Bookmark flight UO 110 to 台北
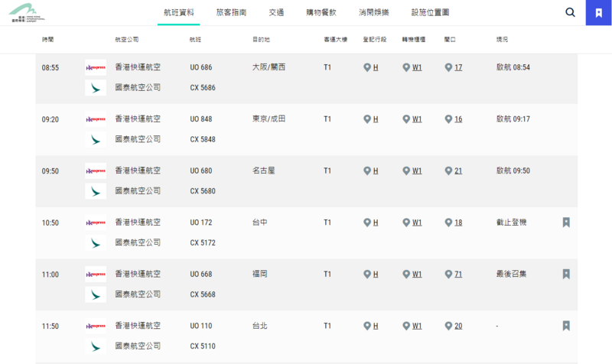Viewport: 612px width, 364px height. tap(566, 326)
